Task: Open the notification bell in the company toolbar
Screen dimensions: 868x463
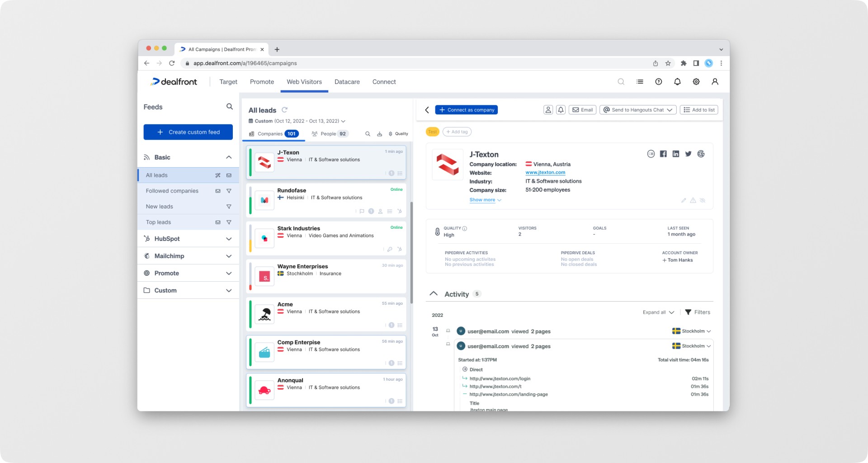Action: tap(561, 110)
